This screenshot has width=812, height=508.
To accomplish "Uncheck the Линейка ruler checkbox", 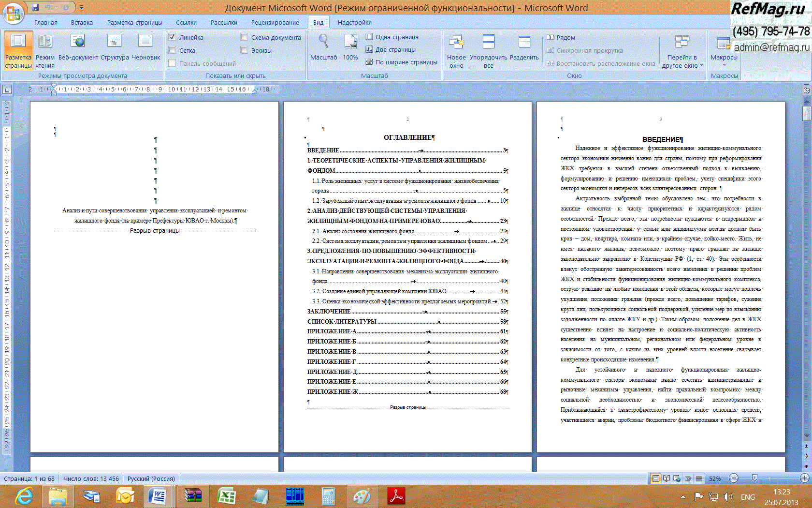I will [x=173, y=37].
